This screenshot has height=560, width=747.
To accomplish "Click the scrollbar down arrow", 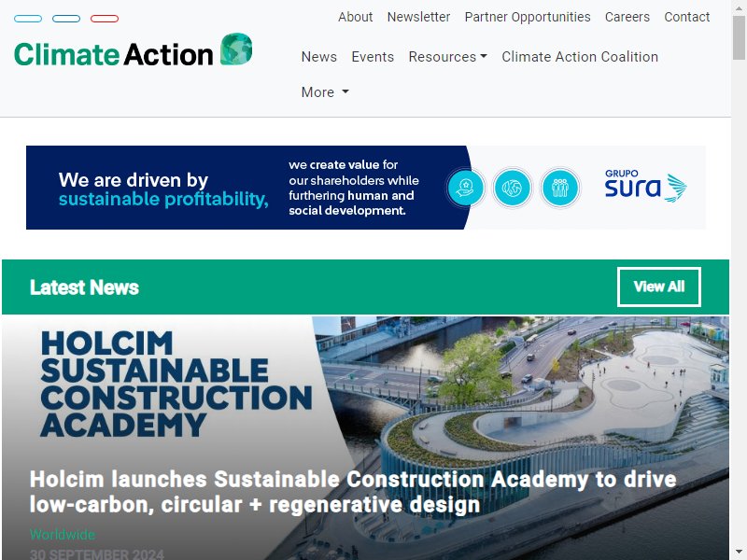I will click(x=739, y=552).
